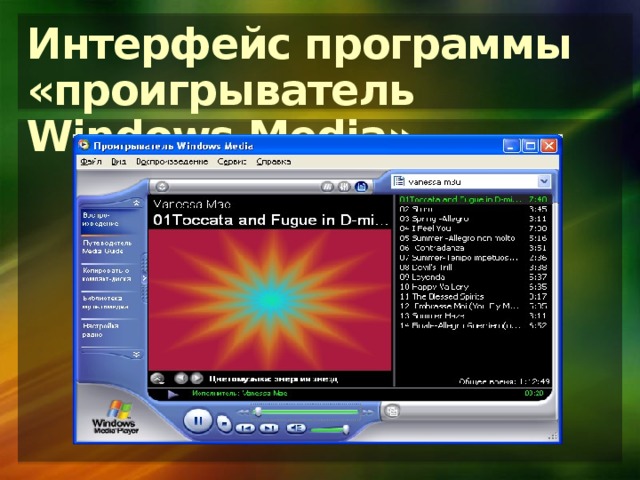Viewport: 640px width, 480px height.
Task: Open the Воспроизведение menu
Action: tap(172, 162)
